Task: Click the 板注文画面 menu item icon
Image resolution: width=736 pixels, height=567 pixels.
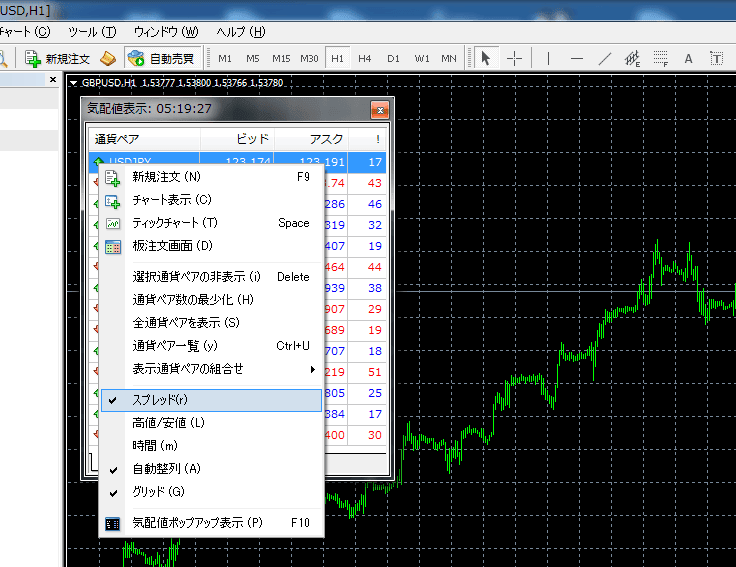Action: [x=113, y=247]
